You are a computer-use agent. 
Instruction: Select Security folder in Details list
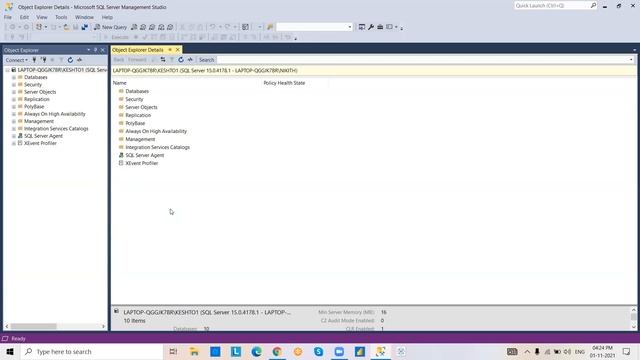pyautogui.click(x=134, y=99)
